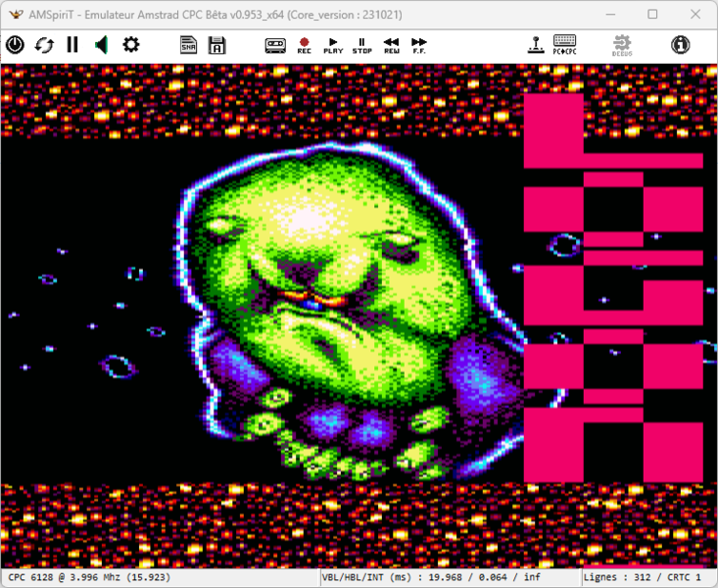The image size is (718, 588).
Task: Toggle PC/CPC keyboard mapping
Action: 564,45
